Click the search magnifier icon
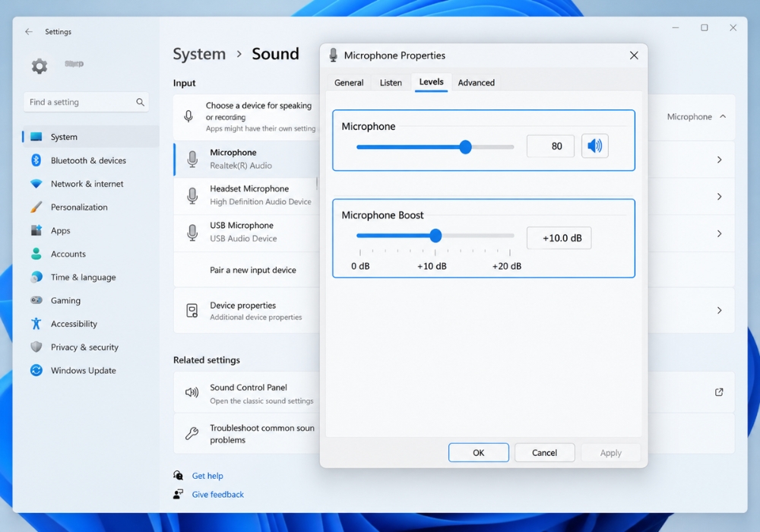The height and width of the screenshot is (532, 760). point(140,103)
